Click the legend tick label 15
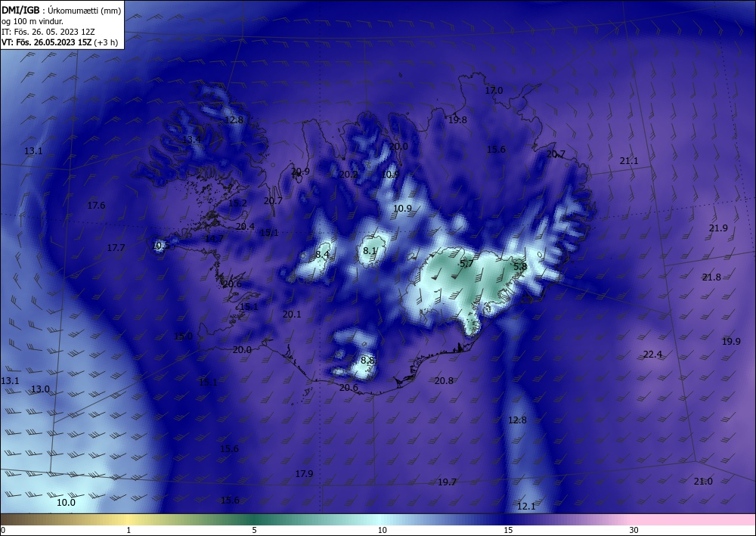756x536 pixels. 508,530
